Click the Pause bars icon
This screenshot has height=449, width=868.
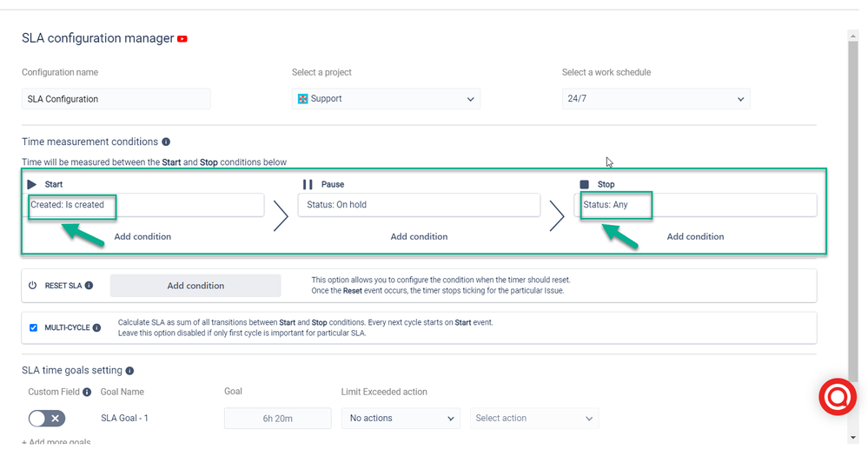click(x=308, y=184)
